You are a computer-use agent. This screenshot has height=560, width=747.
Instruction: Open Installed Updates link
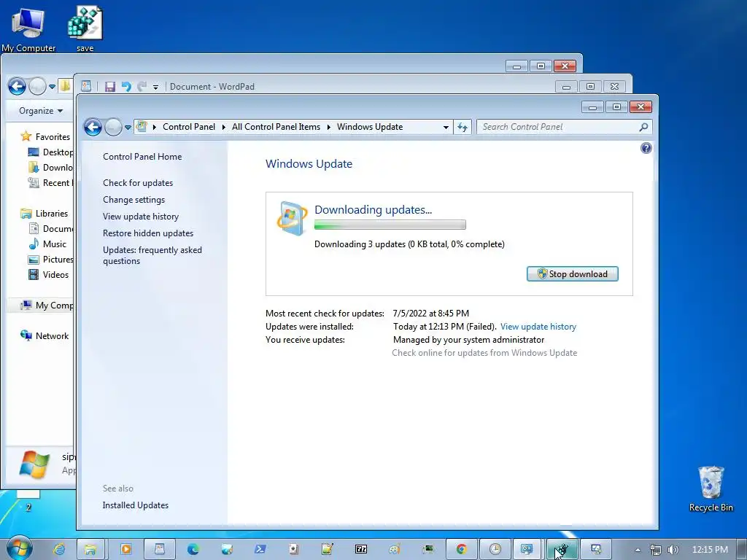[x=135, y=505]
